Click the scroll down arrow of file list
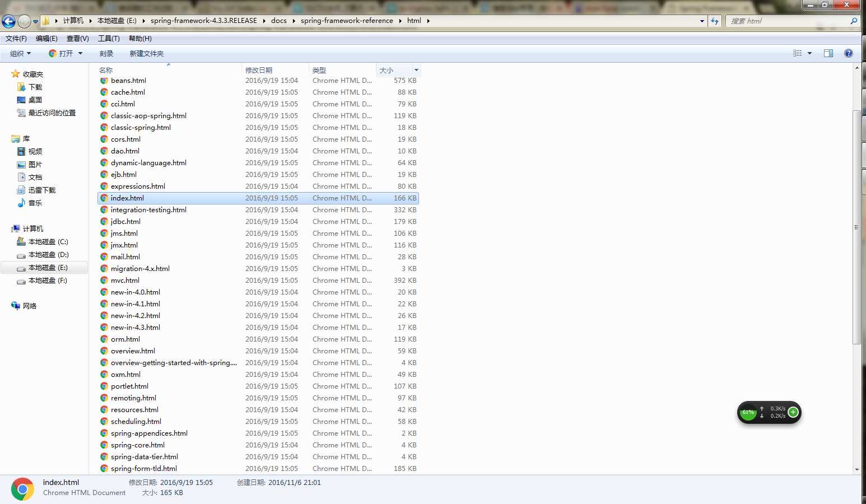866x504 pixels. tap(856, 469)
